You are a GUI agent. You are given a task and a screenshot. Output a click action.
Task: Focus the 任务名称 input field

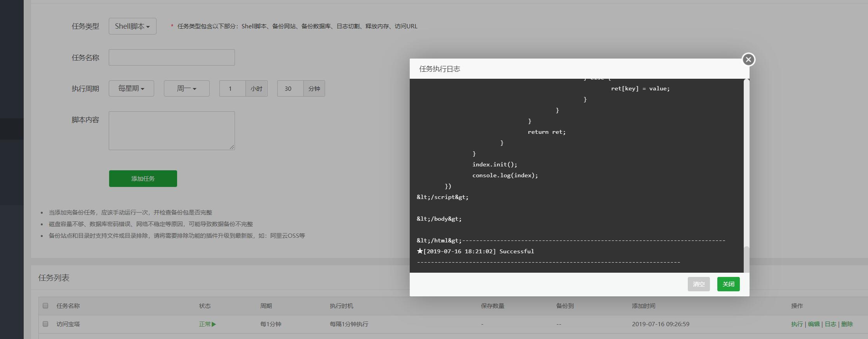(172, 57)
